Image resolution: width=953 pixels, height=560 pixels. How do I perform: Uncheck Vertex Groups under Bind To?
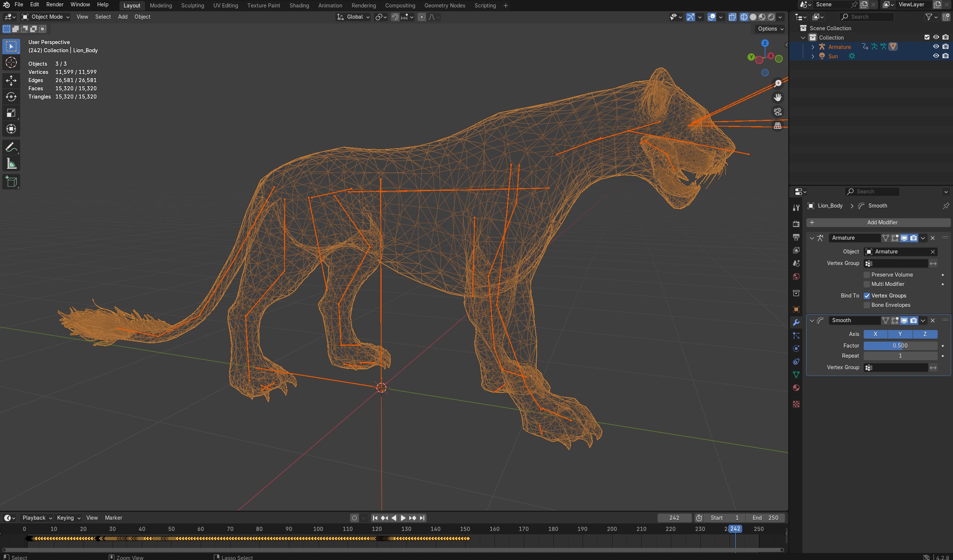[x=867, y=295]
